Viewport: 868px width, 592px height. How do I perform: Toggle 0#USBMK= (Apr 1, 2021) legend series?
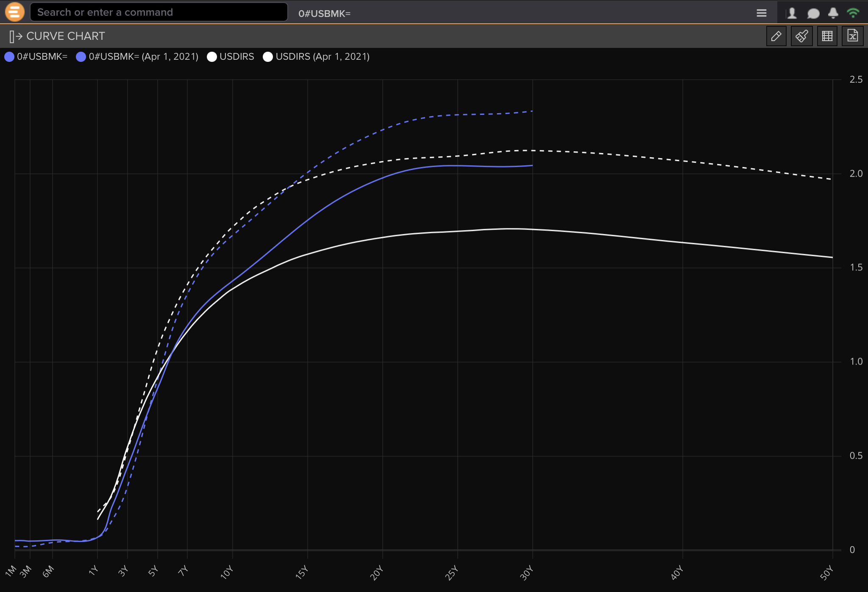click(143, 57)
